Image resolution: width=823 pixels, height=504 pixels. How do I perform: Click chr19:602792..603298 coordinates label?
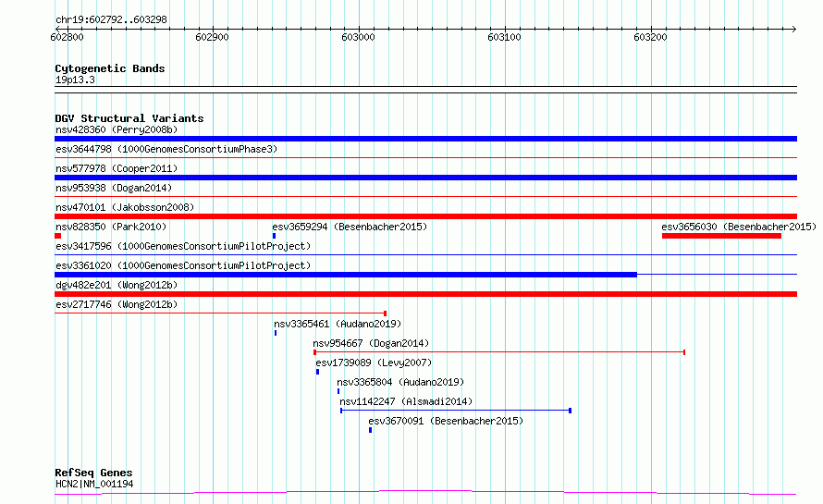tap(111, 20)
